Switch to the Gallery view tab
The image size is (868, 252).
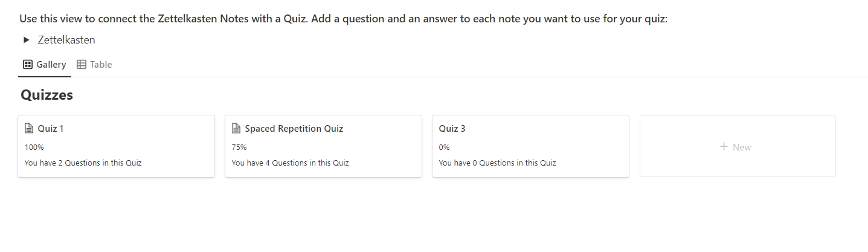tap(45, 65)
